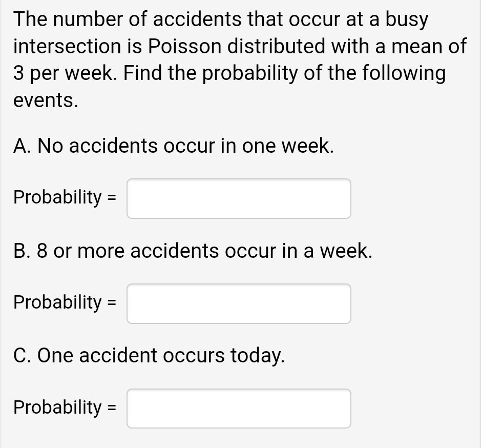
Task: Select the text 'A. No accidents occur in one week.'
Action: [x=174, y=145]
